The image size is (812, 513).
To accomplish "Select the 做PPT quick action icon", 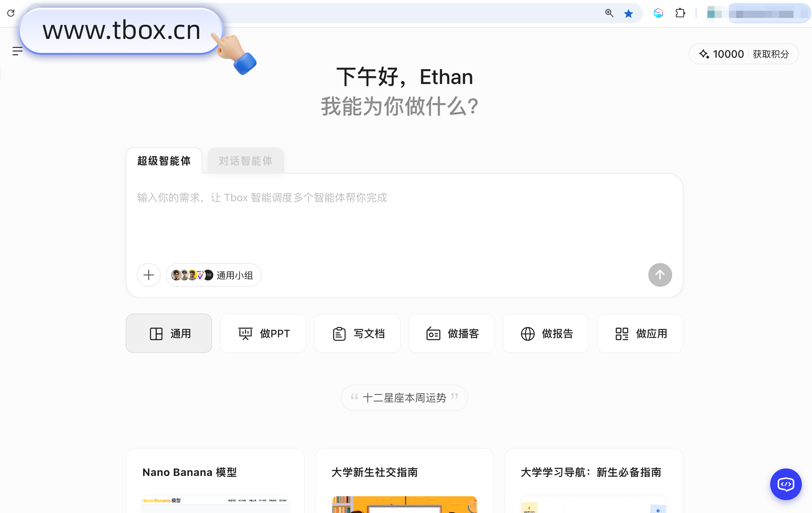I will pyautogui.click(x=245, y=333).
